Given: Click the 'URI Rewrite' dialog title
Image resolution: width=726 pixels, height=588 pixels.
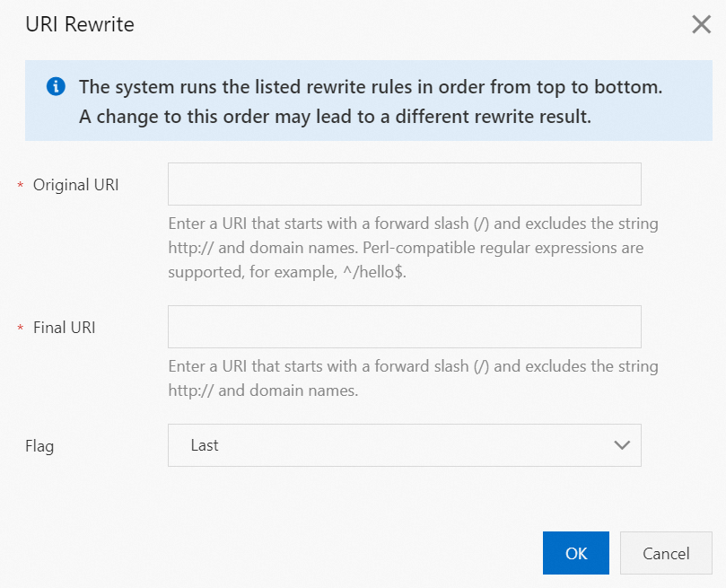Looking at the screenshot, I should (80, 25).
